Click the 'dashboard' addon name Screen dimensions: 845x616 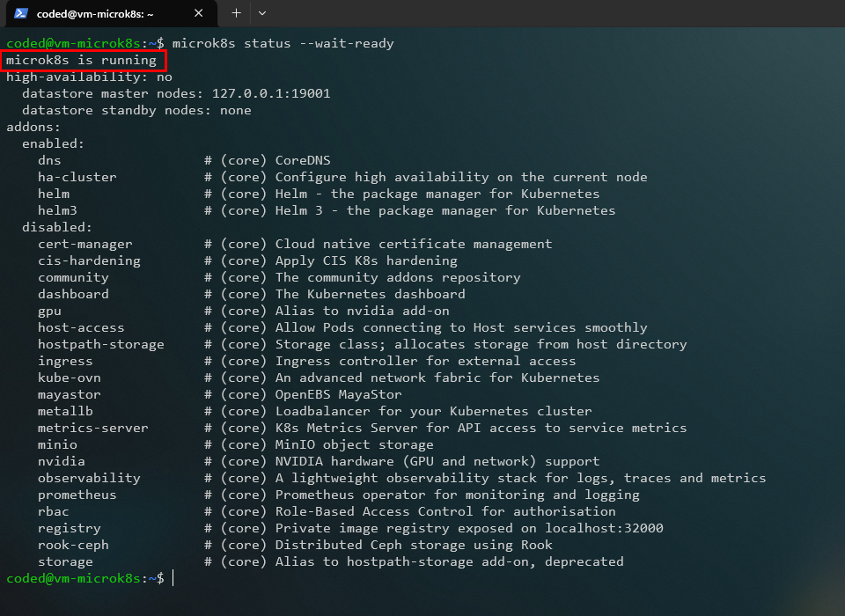point(73,294)
